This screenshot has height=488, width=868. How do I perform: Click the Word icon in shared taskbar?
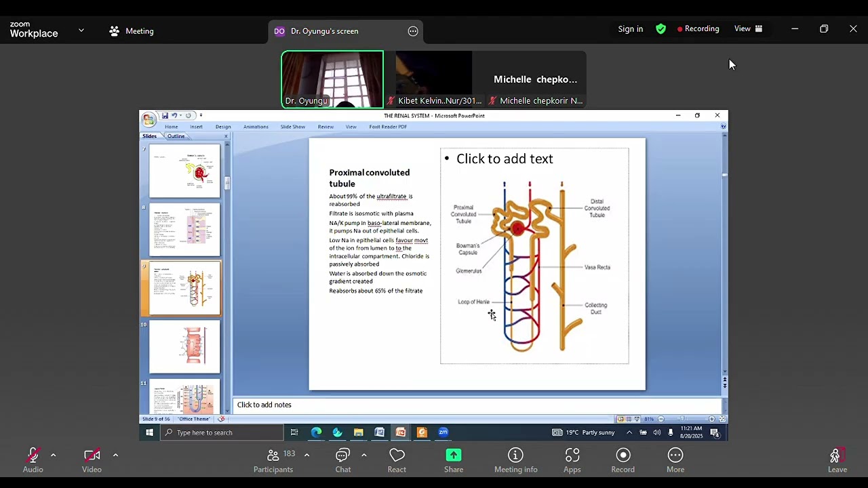click(380, 432)
